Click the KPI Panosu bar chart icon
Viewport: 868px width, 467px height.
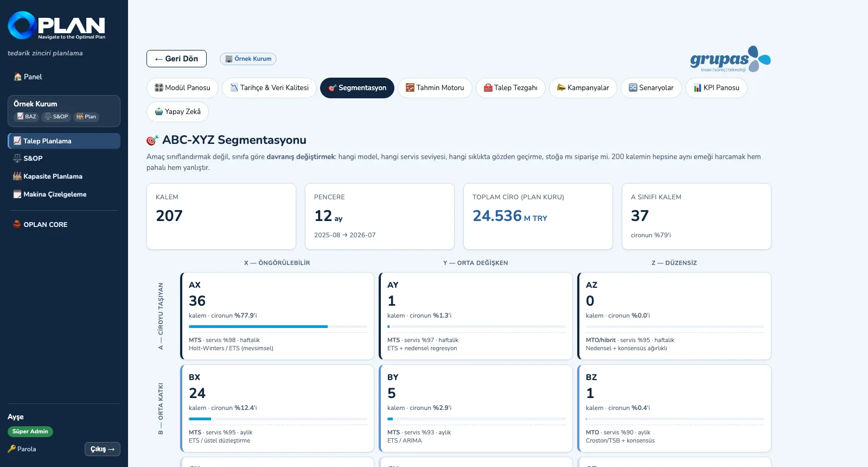pos(698,87)
